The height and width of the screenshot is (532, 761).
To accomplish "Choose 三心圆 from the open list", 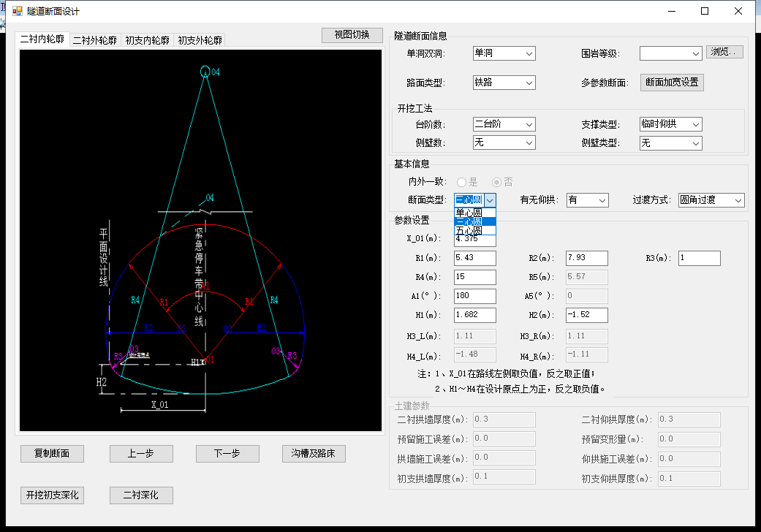I will tap(474, 221).
